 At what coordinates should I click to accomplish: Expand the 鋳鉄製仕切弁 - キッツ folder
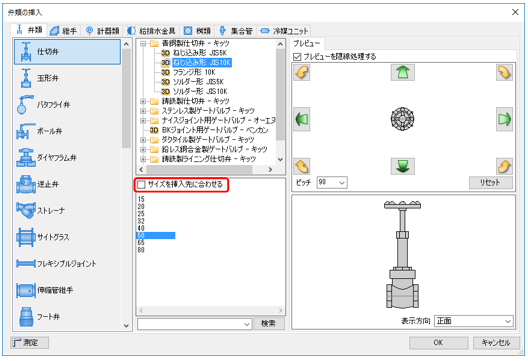143,101
